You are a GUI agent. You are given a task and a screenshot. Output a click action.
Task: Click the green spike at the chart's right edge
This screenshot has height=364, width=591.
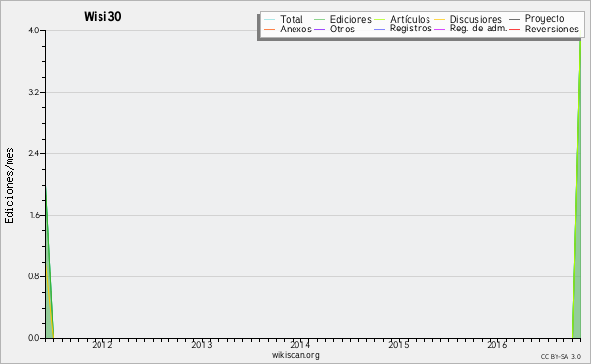pyautogui.click(x=577, y=226)
